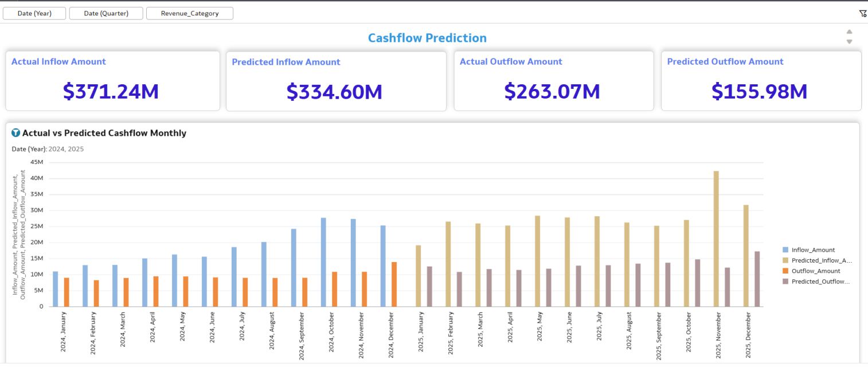The image size is (868, 367).
Task: Open the Date (Year) filter
Action: tap(34, 13)
